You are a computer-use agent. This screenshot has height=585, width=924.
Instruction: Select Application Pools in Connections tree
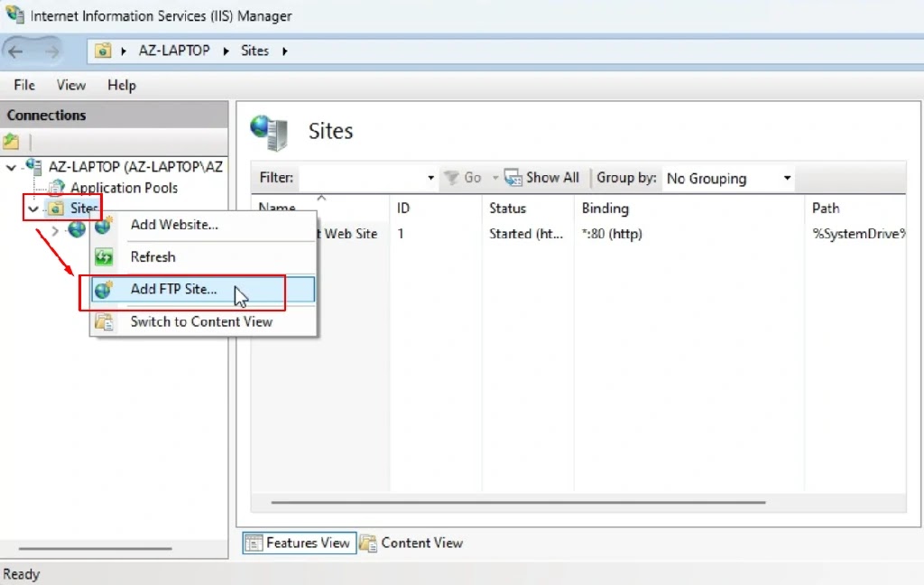point(124,188)
